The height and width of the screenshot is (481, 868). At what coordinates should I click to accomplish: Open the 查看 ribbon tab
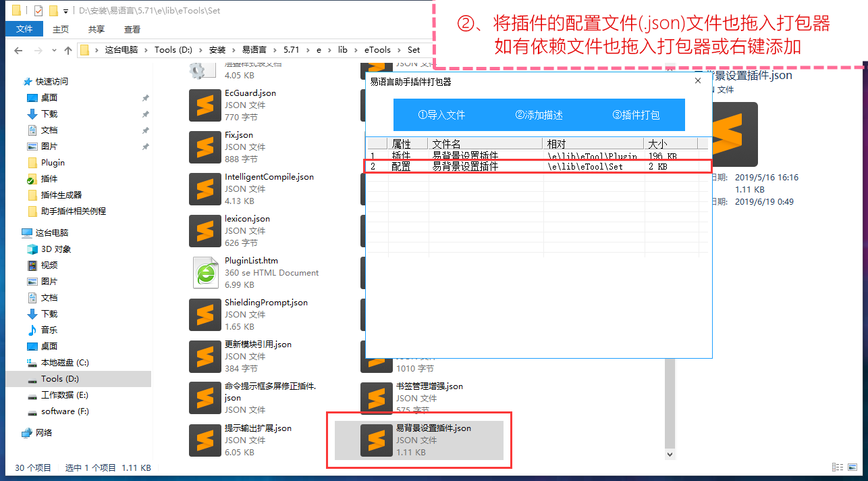[132, 29]
